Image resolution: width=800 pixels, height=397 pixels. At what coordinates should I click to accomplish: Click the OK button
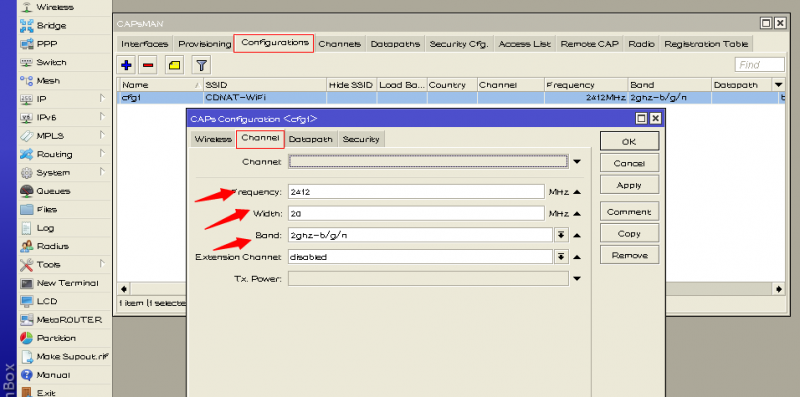pyautogui.click(x=629, y=141)
